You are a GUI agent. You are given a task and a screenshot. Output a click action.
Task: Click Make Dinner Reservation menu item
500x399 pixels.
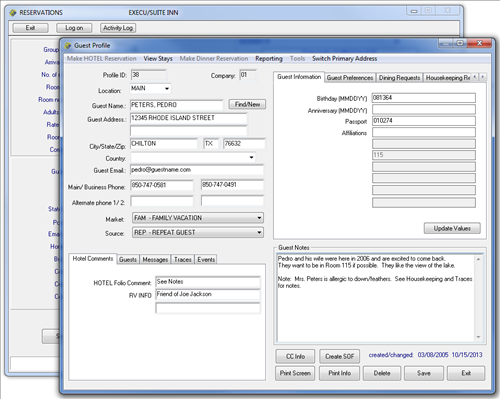(214, 59)
